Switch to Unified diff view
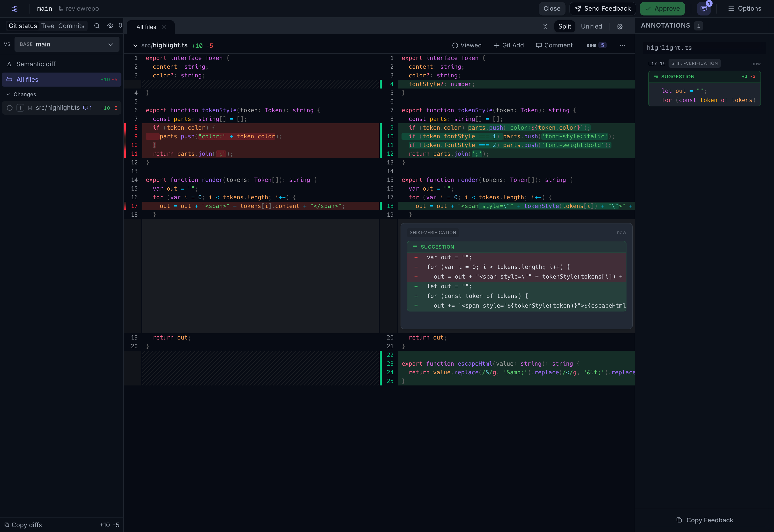The width and height of the screenshot is (774, 532). tap(591, 26)
